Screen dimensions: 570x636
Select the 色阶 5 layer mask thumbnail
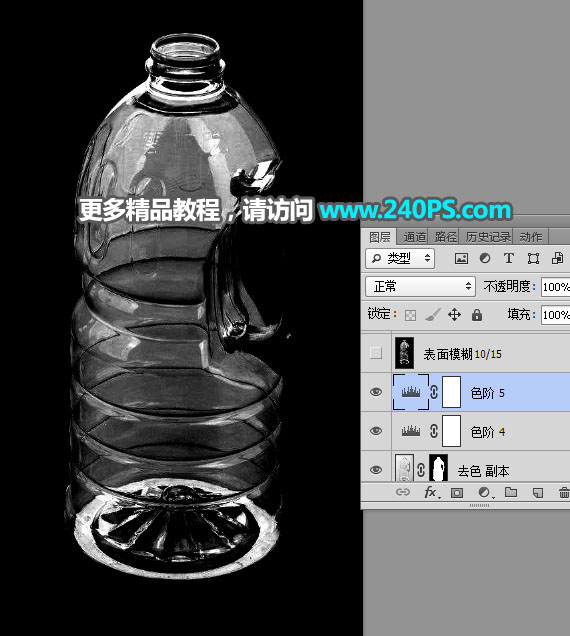pos(451,392)
